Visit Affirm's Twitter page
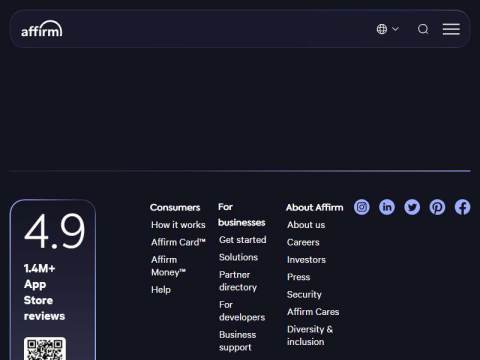 click(412, 207)
